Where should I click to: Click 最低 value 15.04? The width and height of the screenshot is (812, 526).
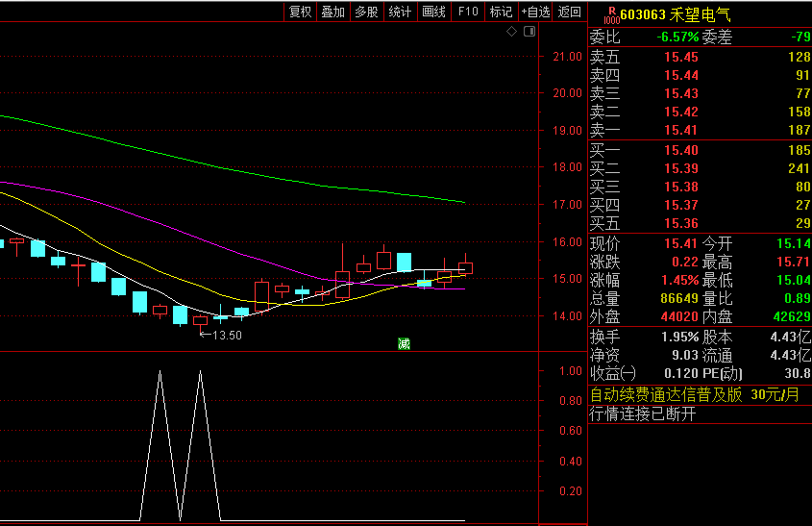pos(794,281)
